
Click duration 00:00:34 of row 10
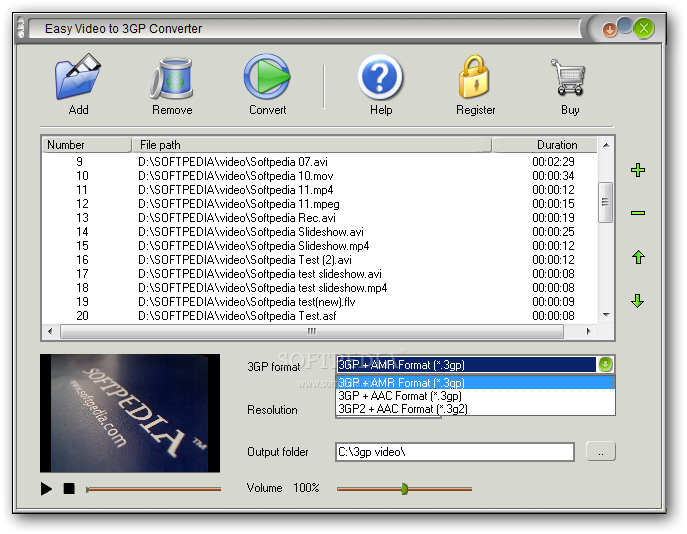553,176
